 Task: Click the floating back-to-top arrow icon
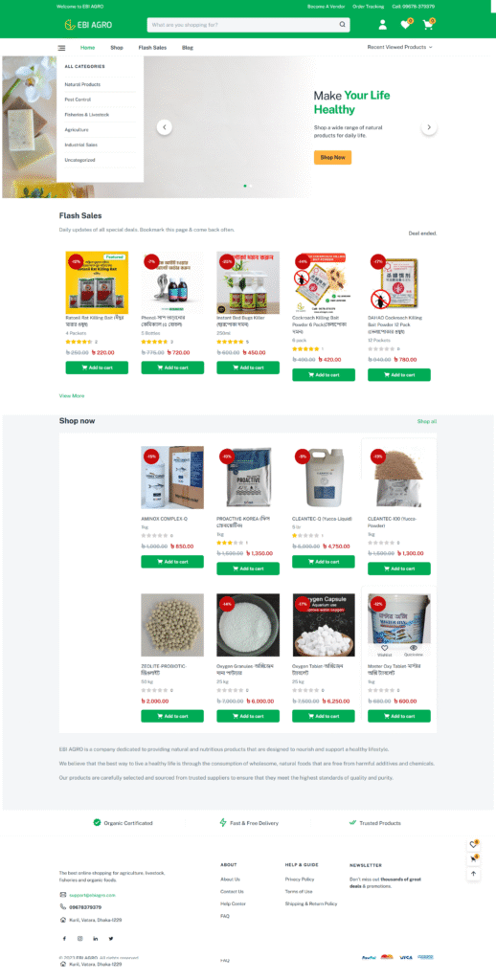pos(473,874)
